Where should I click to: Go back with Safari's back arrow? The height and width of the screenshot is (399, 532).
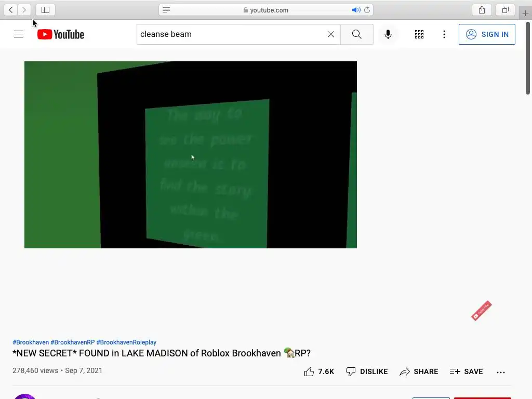pyautogui.click(x=11, y=10)
